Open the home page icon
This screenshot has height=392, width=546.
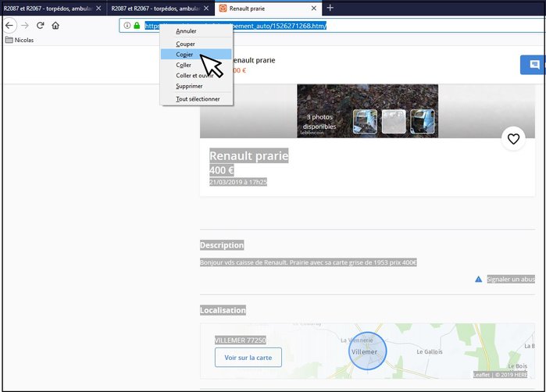point(55,26)
